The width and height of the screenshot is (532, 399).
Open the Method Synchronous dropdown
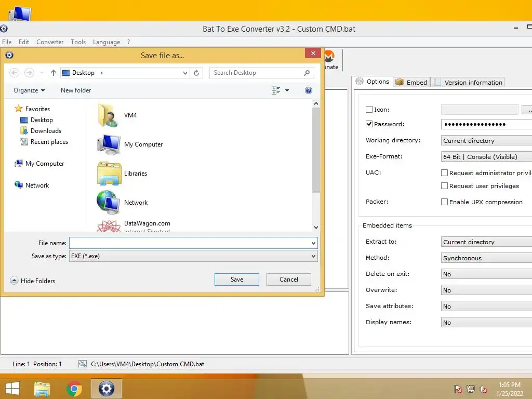click(486, 258)
